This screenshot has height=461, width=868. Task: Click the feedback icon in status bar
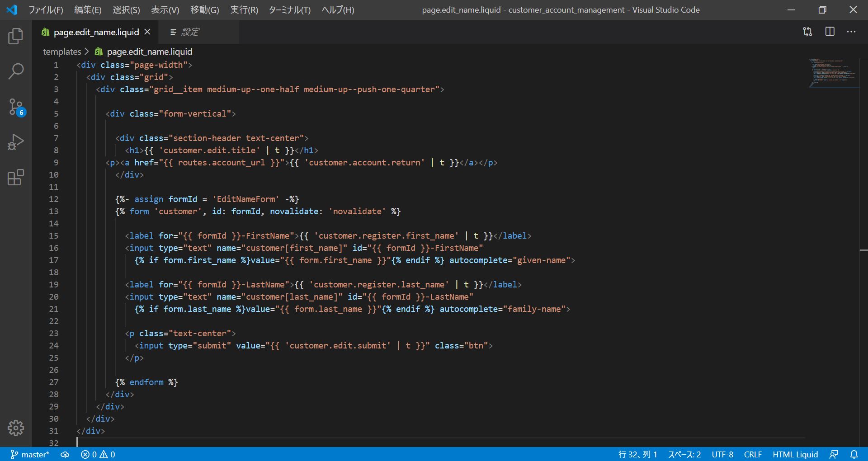[x=834, y=454]
